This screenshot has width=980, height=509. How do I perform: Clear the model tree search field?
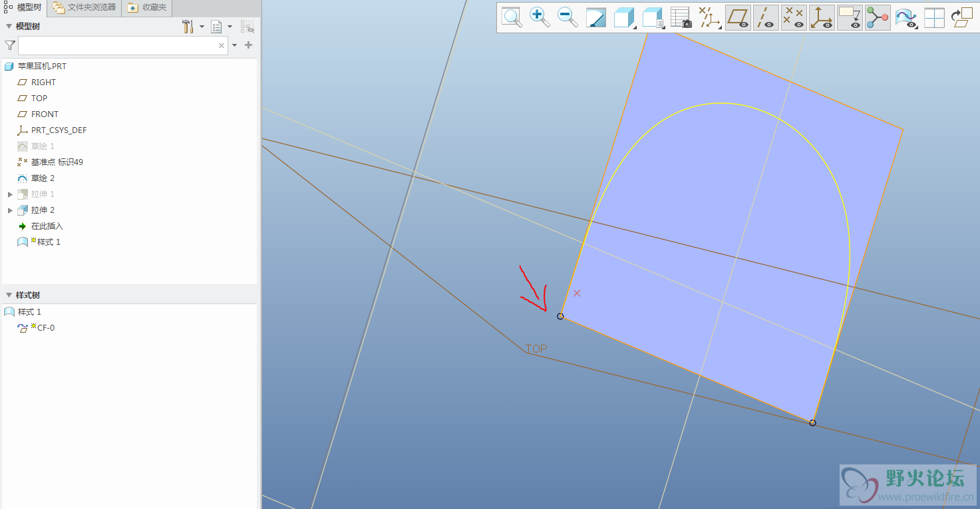[222, 46]
